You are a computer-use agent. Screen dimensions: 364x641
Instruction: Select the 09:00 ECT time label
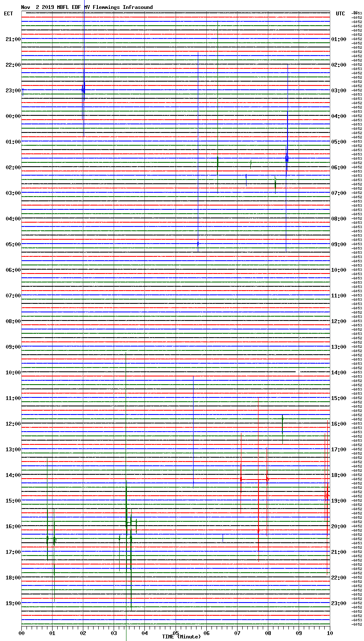(13, 347)
